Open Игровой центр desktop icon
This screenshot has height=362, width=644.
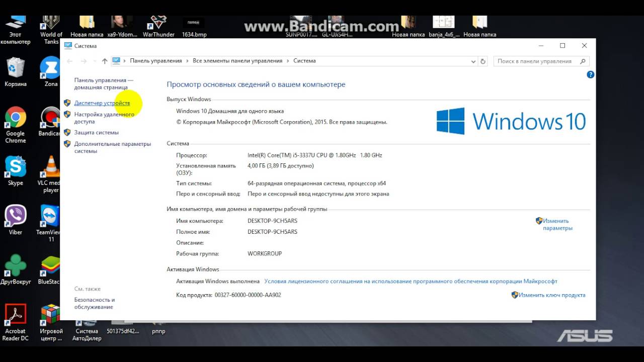[x=51, y=323]
